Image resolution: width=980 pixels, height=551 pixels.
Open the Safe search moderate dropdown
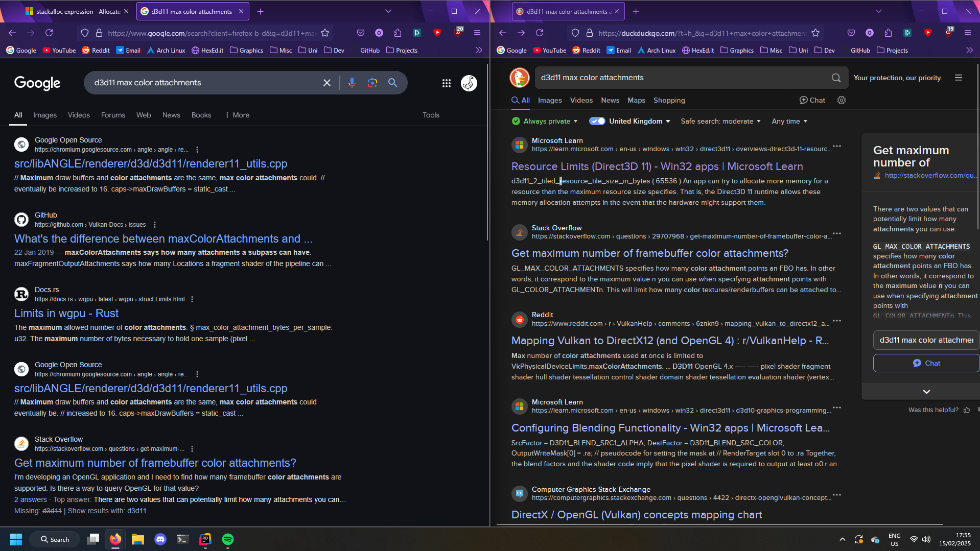click(x=720, y=121)
